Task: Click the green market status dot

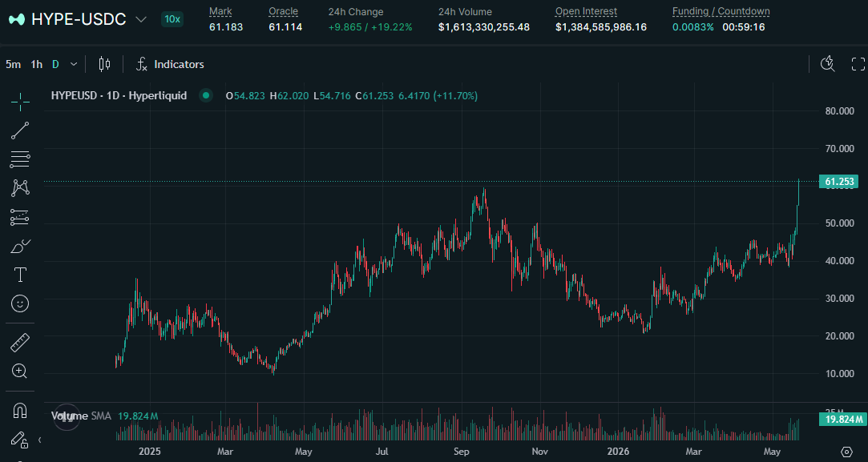Action: (206, 96)
